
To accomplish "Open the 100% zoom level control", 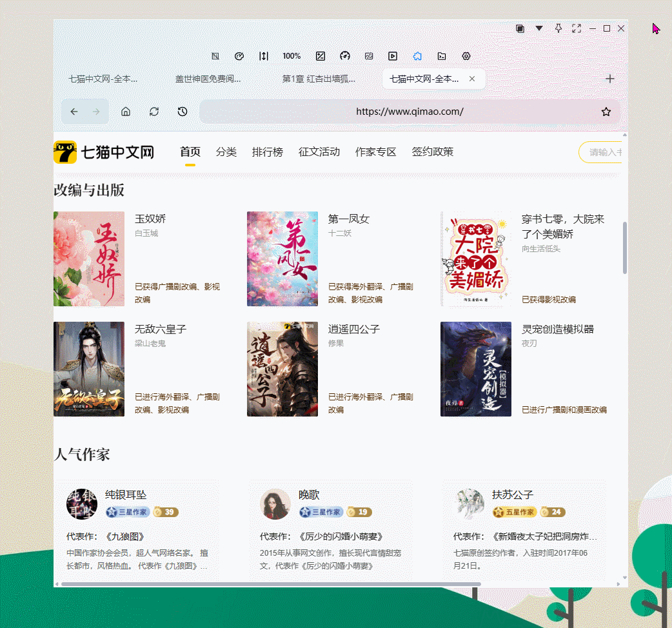I will tap(292, 56).
